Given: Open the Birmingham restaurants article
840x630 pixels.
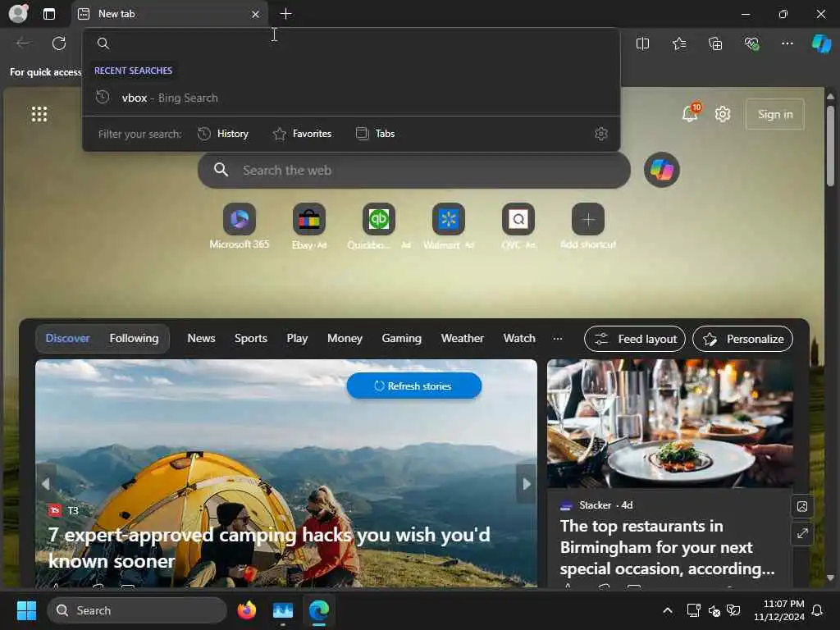Looking at the screenshot, I should 667,547.
